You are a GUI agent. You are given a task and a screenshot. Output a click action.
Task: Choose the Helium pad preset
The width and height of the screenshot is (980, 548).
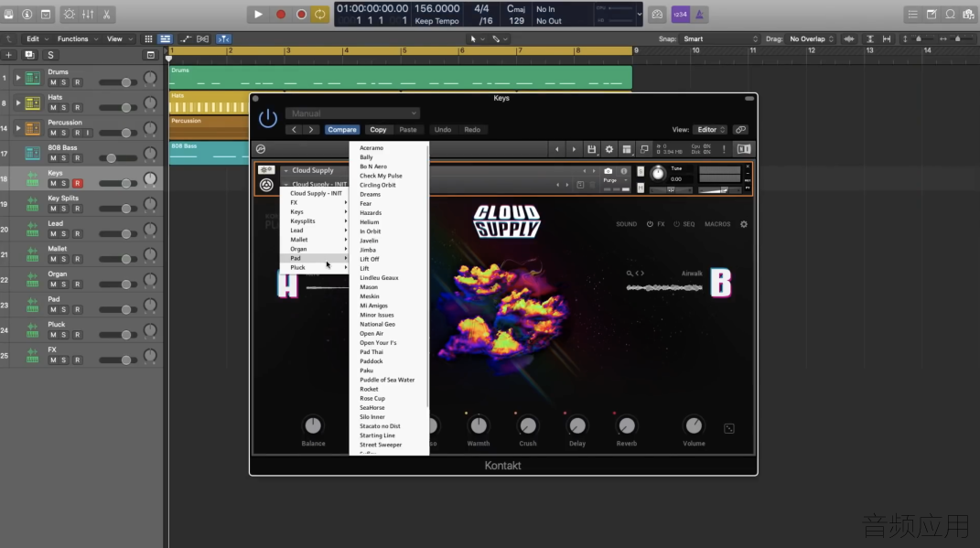[370, 221]
